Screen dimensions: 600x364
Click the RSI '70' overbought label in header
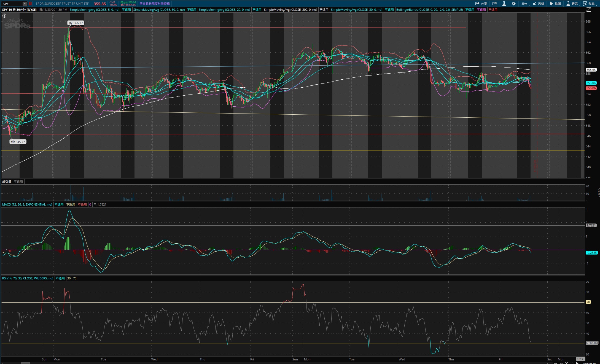coord(75,278)
